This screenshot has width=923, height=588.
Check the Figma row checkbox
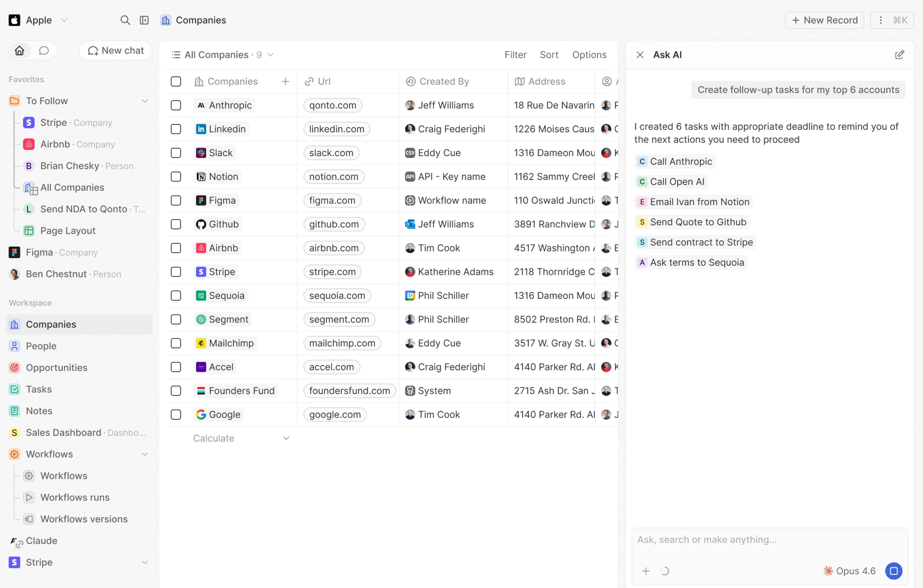tap(176, 200)
